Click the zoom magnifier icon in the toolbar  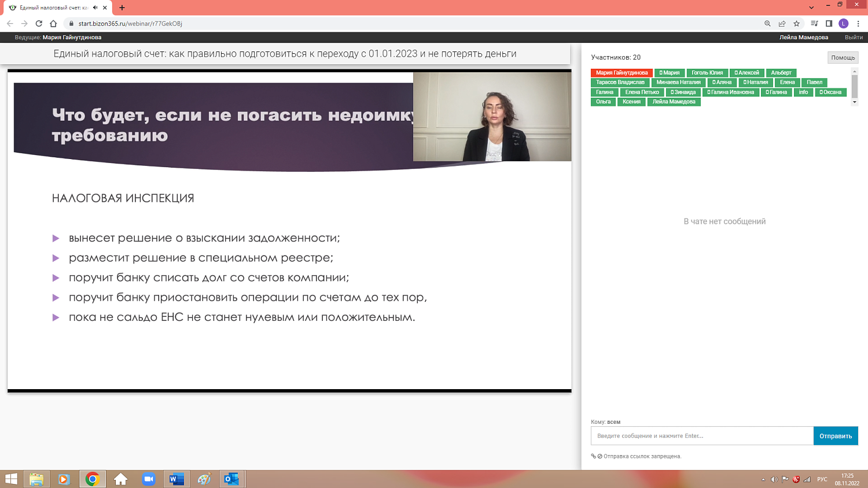[767, 24]
